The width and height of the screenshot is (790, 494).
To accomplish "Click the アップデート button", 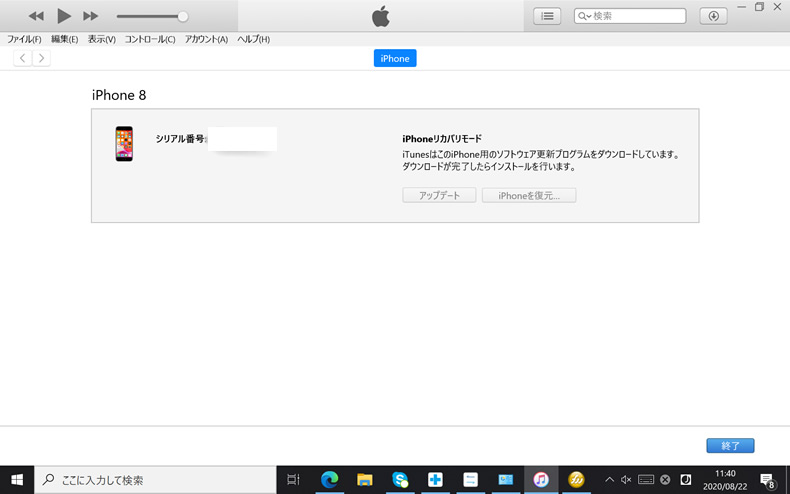I will [439, 196].
